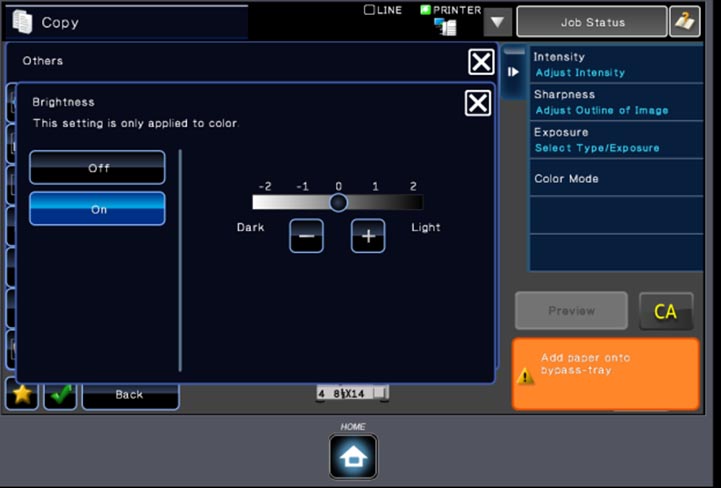Click the warning triangle icon
Image resolution: width=721 pixels, height=488 pixels.
point(525,377)
